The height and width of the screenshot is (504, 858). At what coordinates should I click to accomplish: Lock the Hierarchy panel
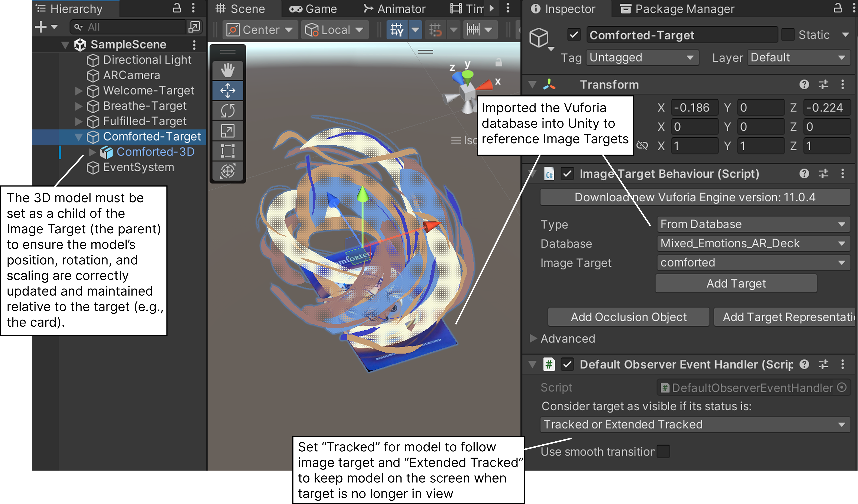[x=177, y=8]
